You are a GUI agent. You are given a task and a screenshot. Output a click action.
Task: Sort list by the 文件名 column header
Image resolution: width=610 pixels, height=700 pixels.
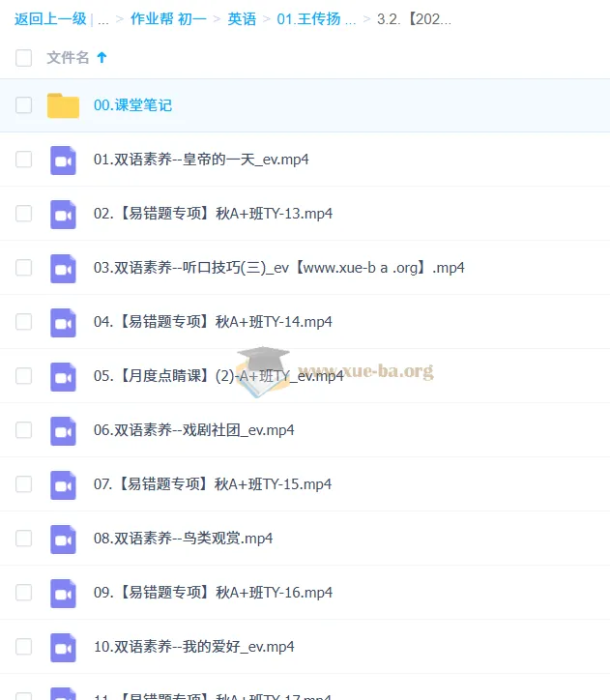click(68, 57)
